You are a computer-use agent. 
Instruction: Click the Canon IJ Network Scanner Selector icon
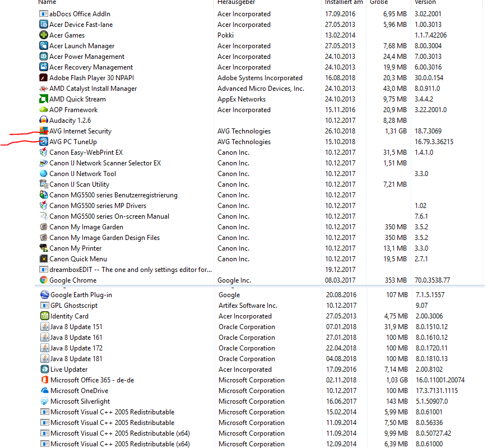point(44,163)
